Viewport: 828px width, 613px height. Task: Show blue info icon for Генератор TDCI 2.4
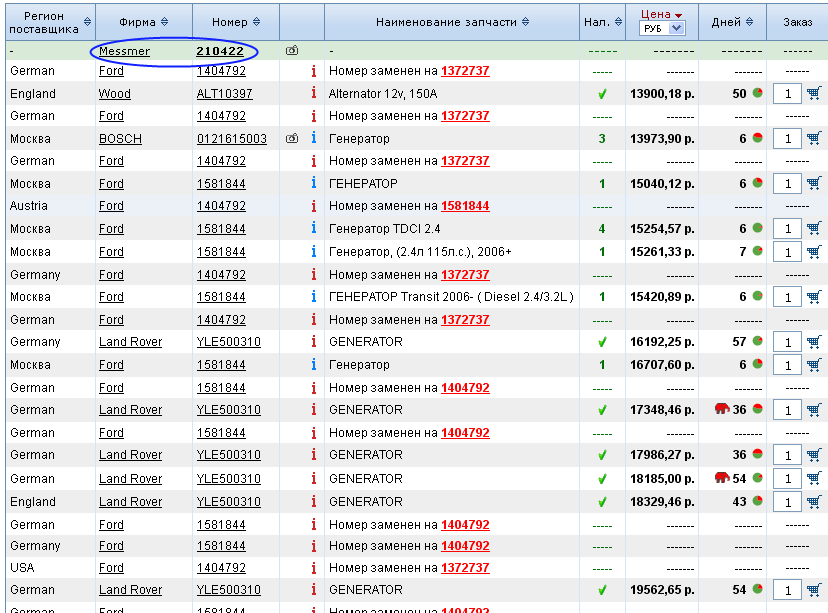click(x=314, y=228)
